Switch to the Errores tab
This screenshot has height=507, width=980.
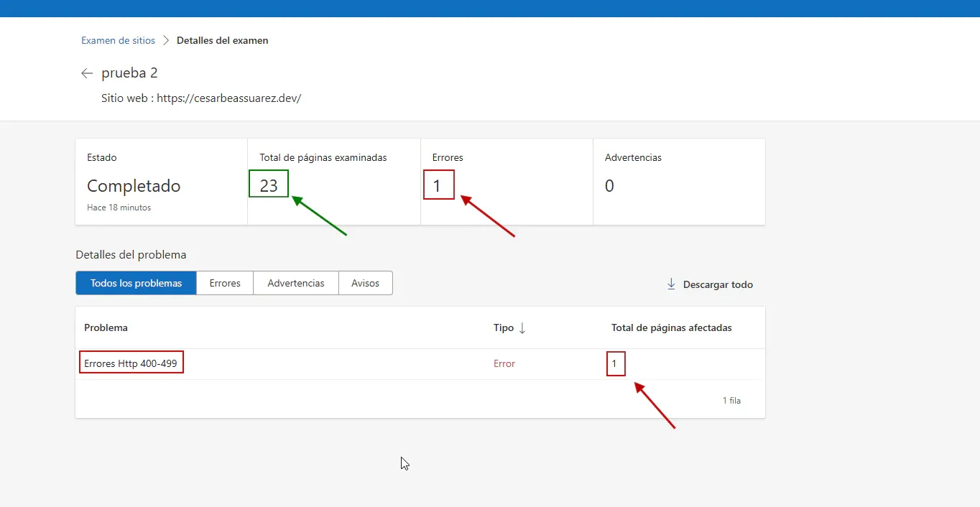click(224, 282)
